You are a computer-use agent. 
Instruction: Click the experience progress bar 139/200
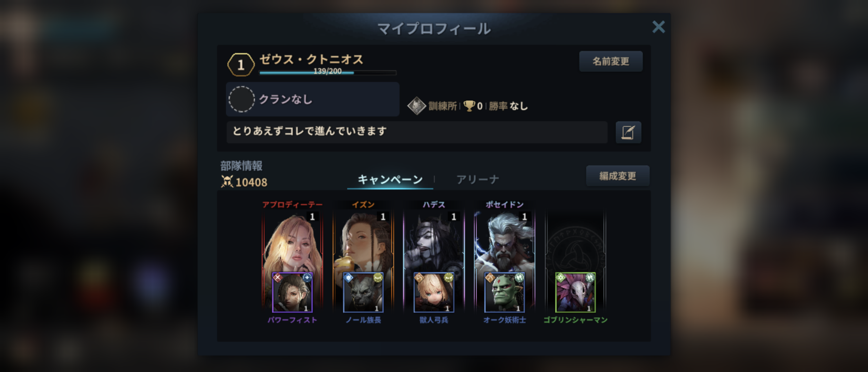click(x=328, y=72)
